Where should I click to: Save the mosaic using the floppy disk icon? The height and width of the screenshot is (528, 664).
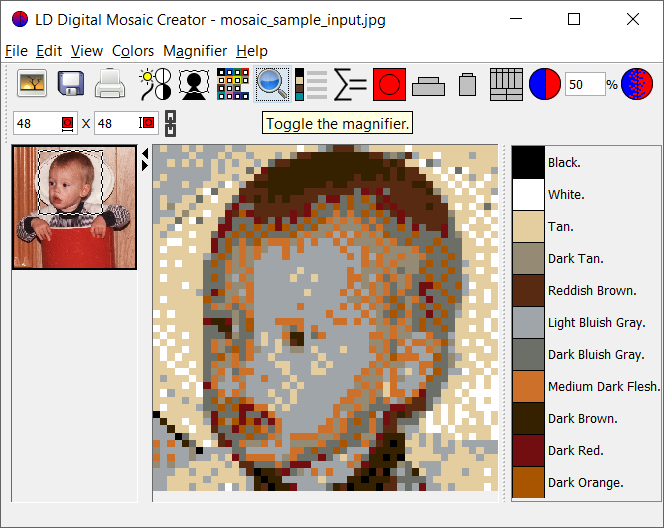pos(71,83)
